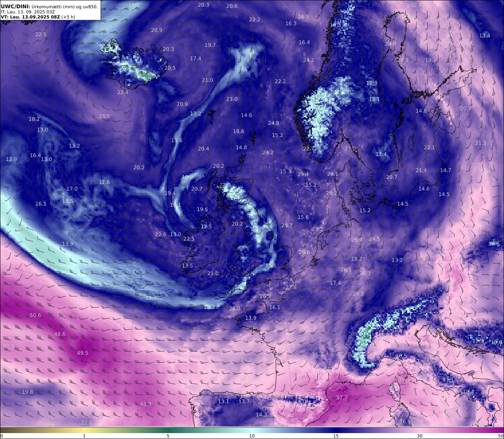
Task: Click the map value '25.7'
Action: [287, 226]
